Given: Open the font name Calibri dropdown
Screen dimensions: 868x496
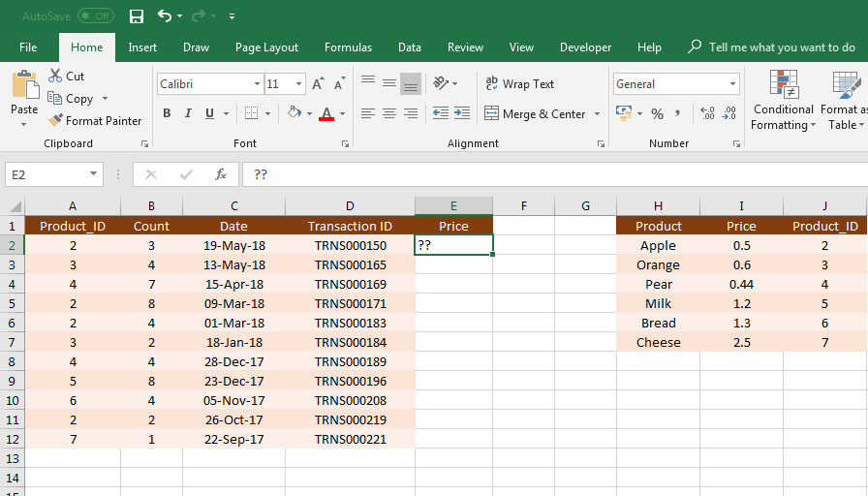Looking at the screenshot, I should (x=257, y=84).
